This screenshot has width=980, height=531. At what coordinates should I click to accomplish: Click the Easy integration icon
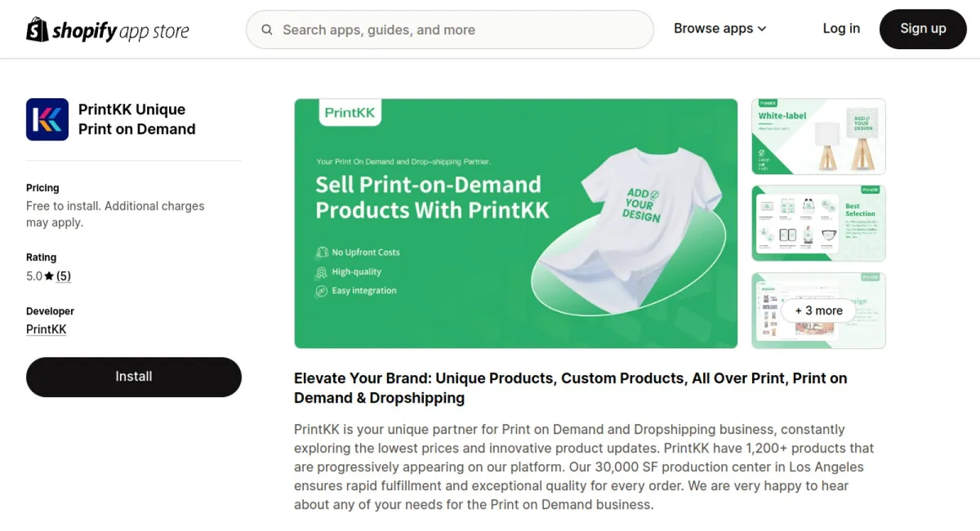click(322, 291)
